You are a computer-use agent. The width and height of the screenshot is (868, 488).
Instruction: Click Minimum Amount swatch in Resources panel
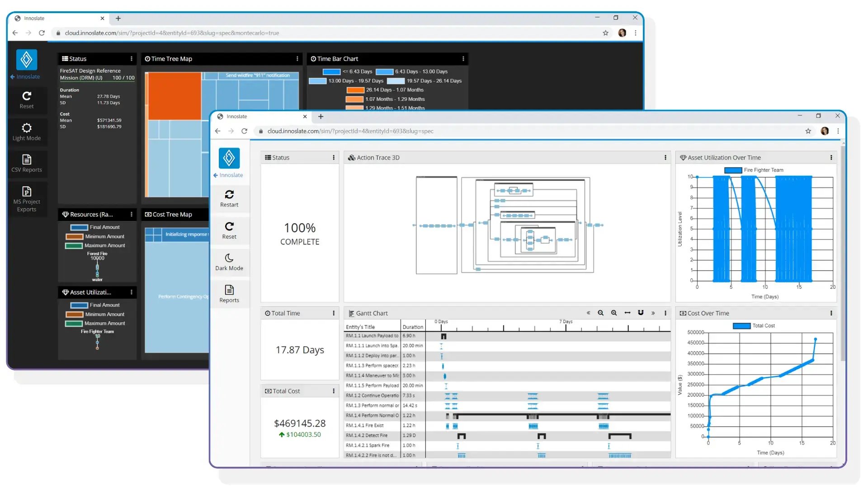click(75, 237)
